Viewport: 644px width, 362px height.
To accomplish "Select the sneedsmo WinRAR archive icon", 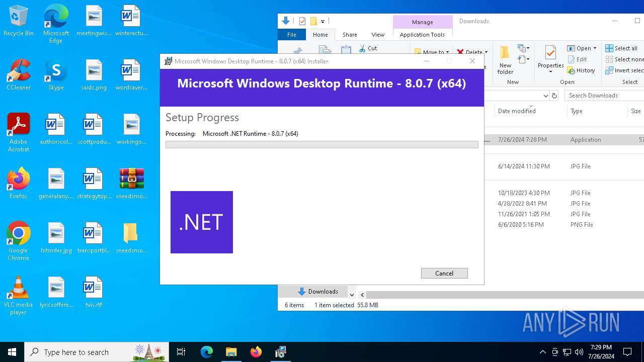I will pos(131,184).
